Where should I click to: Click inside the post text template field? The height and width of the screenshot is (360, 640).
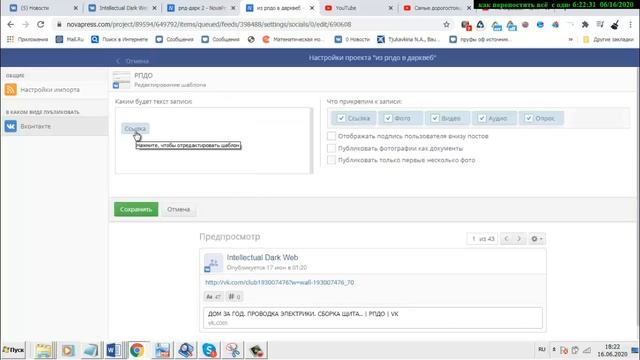[213, 141]
